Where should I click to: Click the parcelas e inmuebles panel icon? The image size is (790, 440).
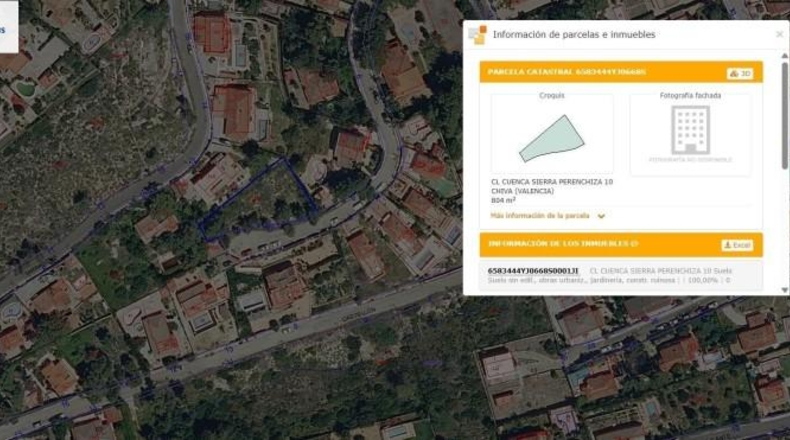pyautogui.click(x=477, y=35)
